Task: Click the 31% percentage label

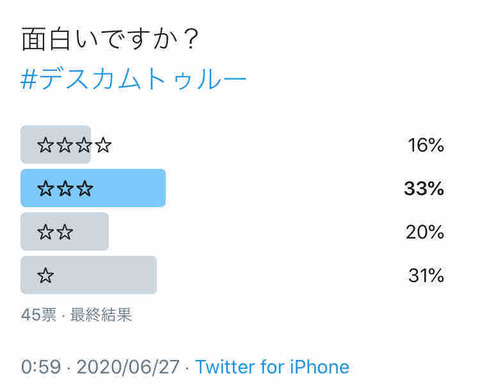Action: point(426,276)
